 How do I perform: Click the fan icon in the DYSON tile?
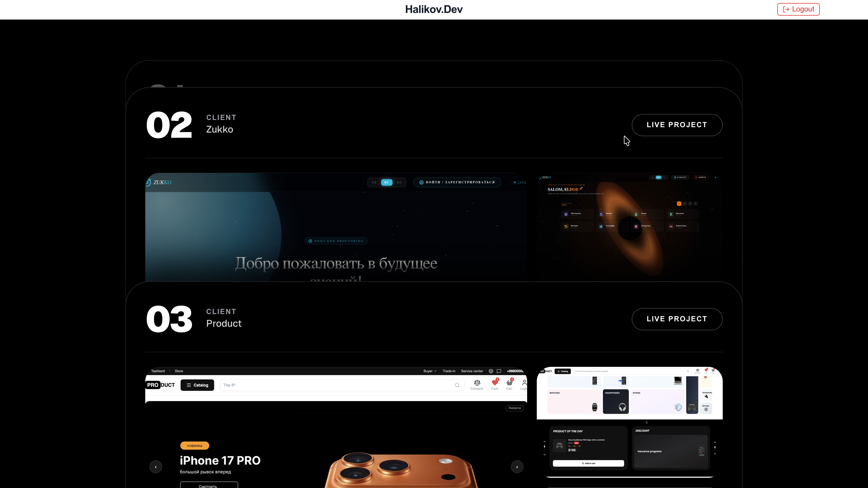[x=678, y=407]
